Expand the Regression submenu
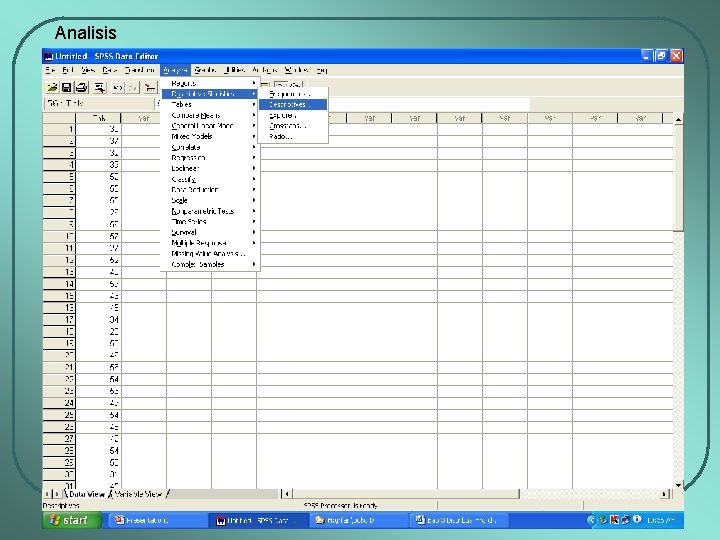The height and width of the screenshot is (540, 720). (x=210, y=158)
